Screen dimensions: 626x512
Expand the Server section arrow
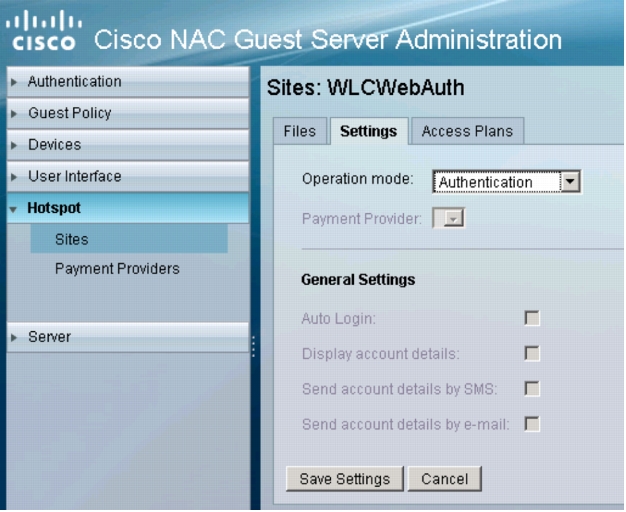click(x=14, y=337)
